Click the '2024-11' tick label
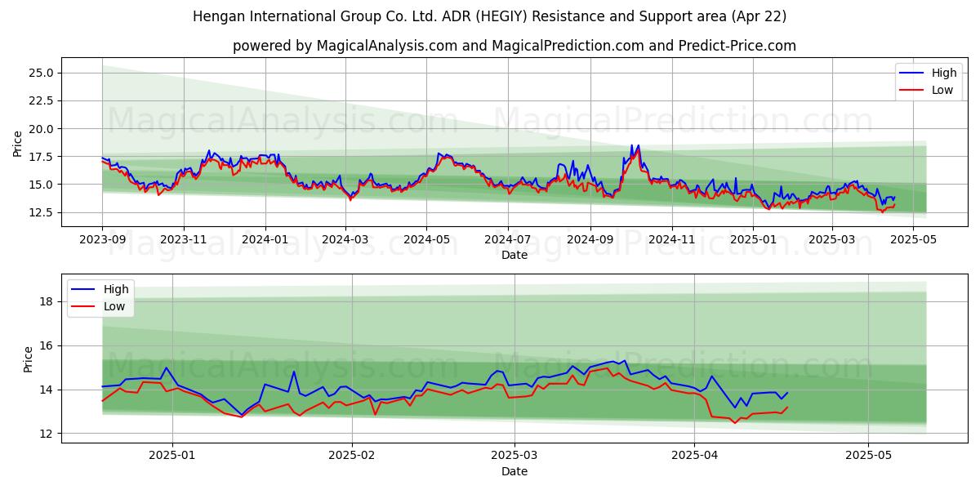 [x=671, y=240]
